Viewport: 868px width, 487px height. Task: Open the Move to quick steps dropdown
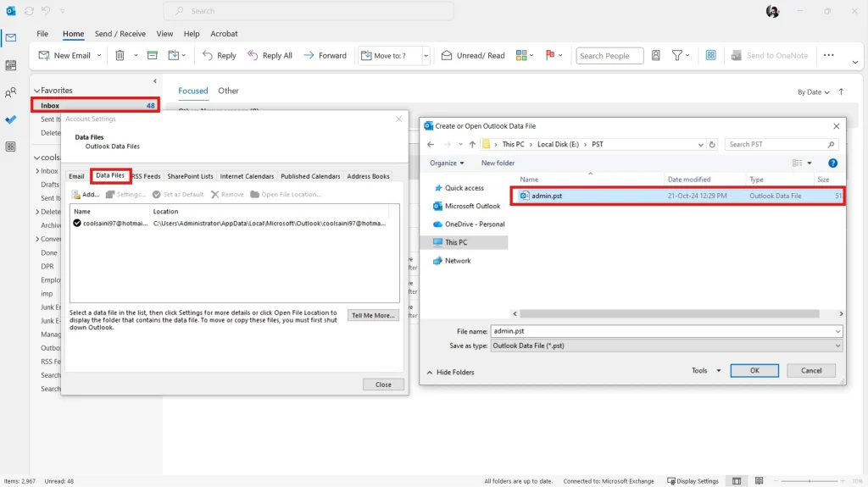click(426, 55)
